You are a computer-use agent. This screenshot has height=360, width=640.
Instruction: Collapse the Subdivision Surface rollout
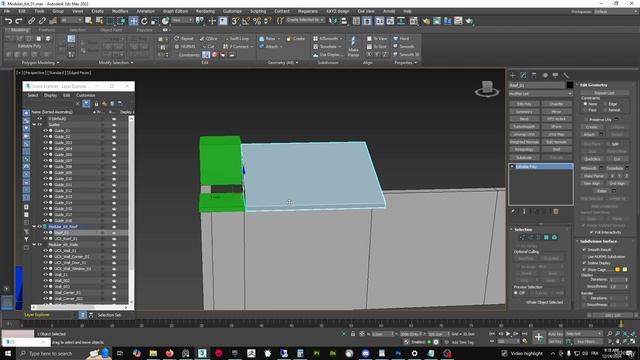coord(598,241)
